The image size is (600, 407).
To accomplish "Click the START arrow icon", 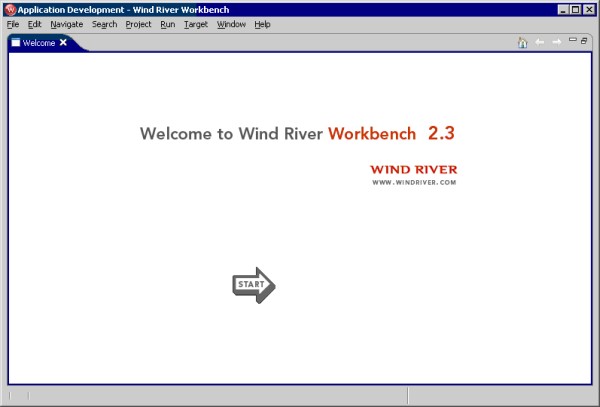I will pos(253,285).
